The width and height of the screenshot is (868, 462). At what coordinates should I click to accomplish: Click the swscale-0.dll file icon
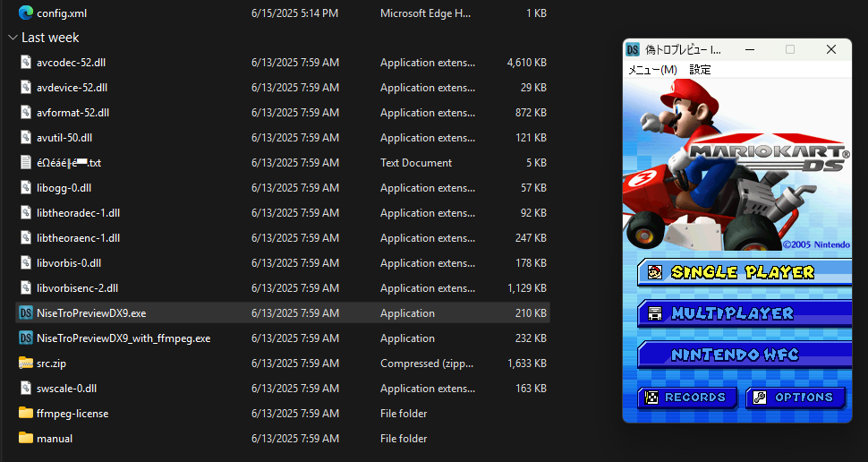(25, 388)
